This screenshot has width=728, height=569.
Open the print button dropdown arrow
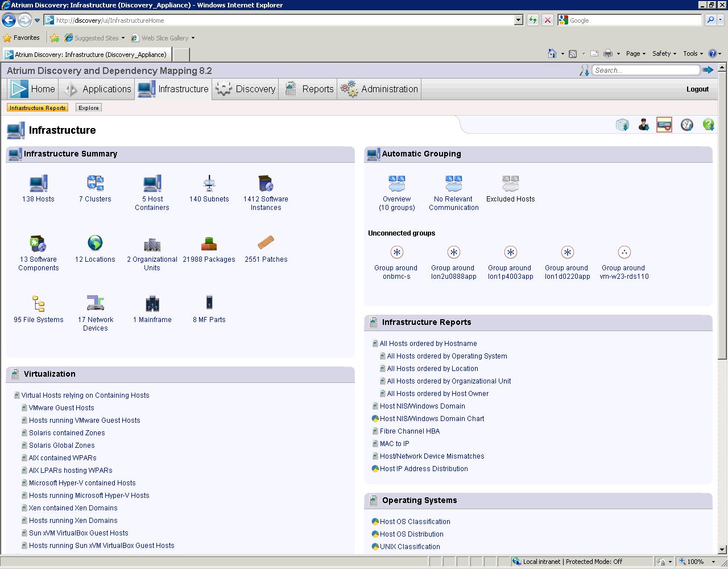(x=618, y=53)
